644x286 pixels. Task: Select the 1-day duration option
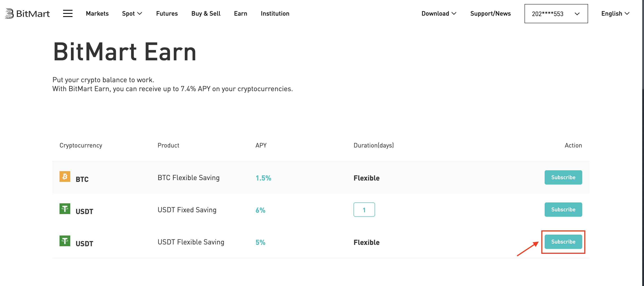coord(364,210)
